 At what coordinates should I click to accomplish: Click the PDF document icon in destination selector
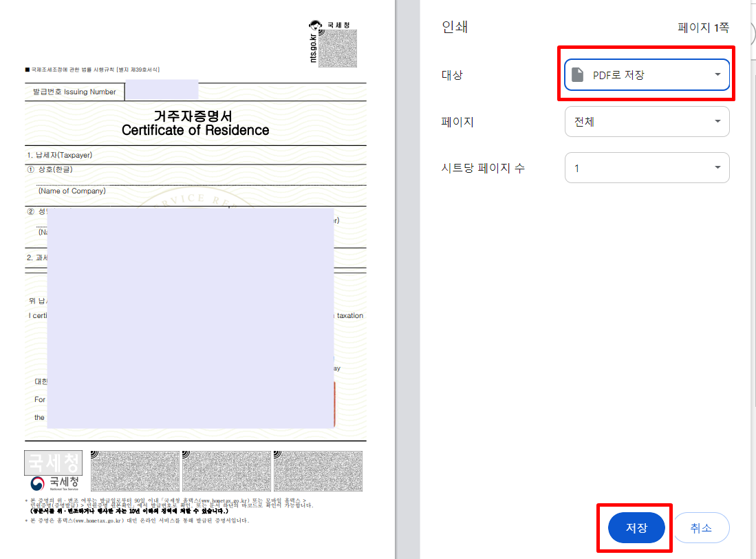[x=576, y=74]
